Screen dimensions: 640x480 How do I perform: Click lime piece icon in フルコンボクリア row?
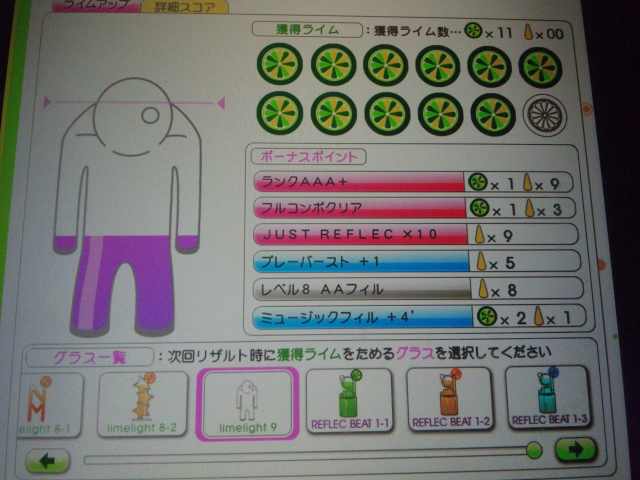(x=530, y=209)
